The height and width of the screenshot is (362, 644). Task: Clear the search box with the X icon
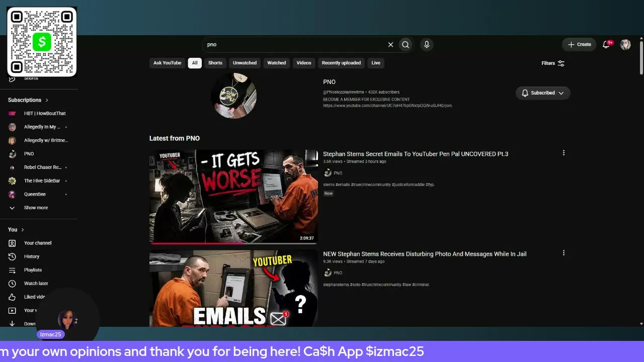[390, 45]
